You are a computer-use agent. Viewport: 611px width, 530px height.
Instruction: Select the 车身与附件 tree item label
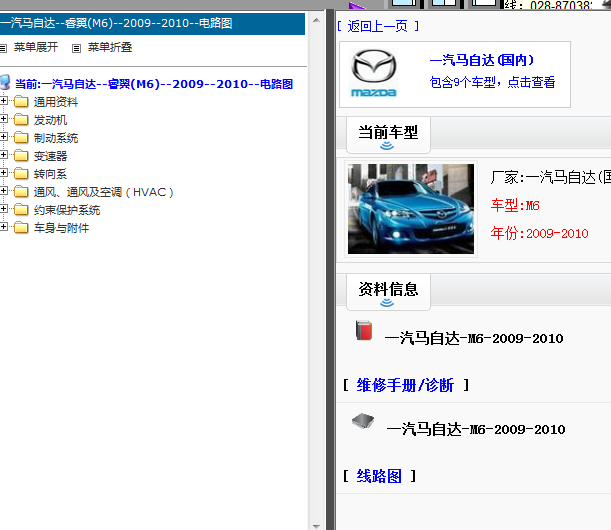coord(61,228)
